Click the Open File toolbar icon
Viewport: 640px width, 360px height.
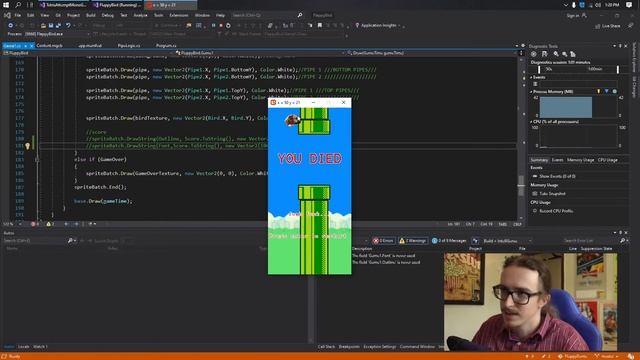coord(43,25)
